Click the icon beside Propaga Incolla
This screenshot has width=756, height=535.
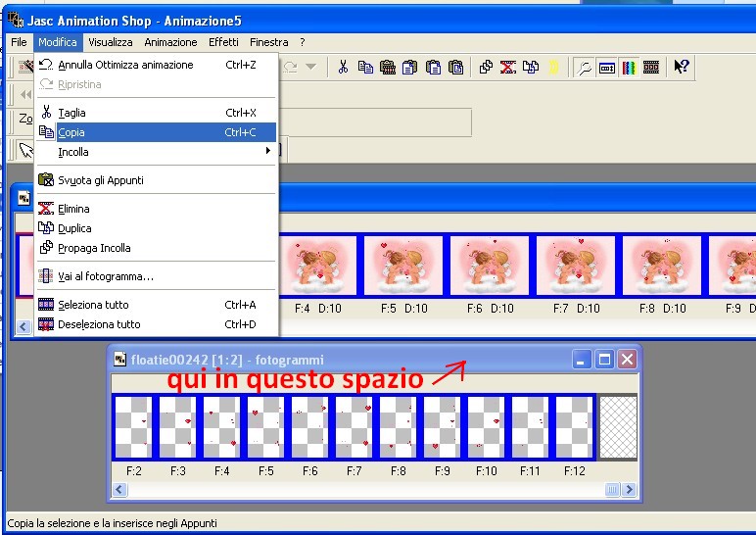click(x=46, y=247)
